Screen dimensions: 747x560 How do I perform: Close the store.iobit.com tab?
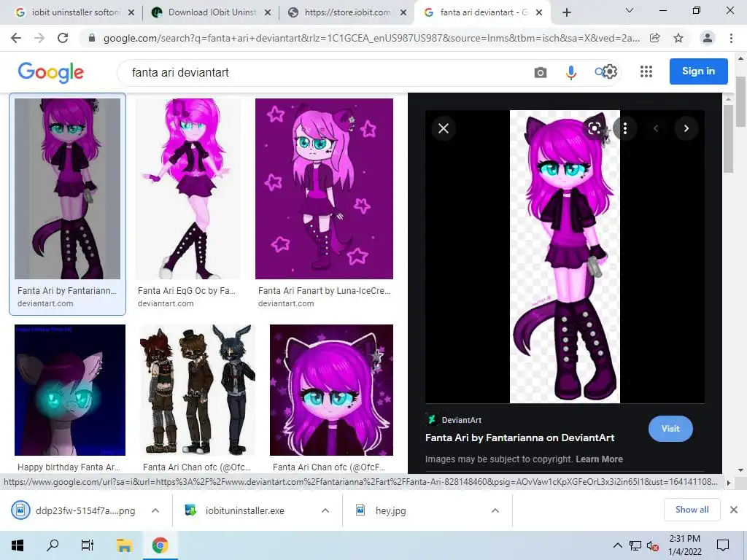tap(403, 12)
